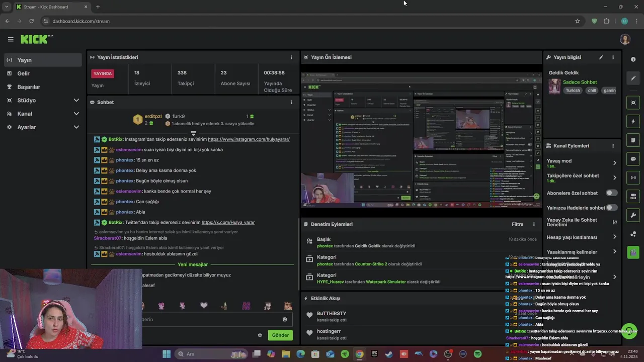Click the Sadece Sohbet category link

coord(580,82)
